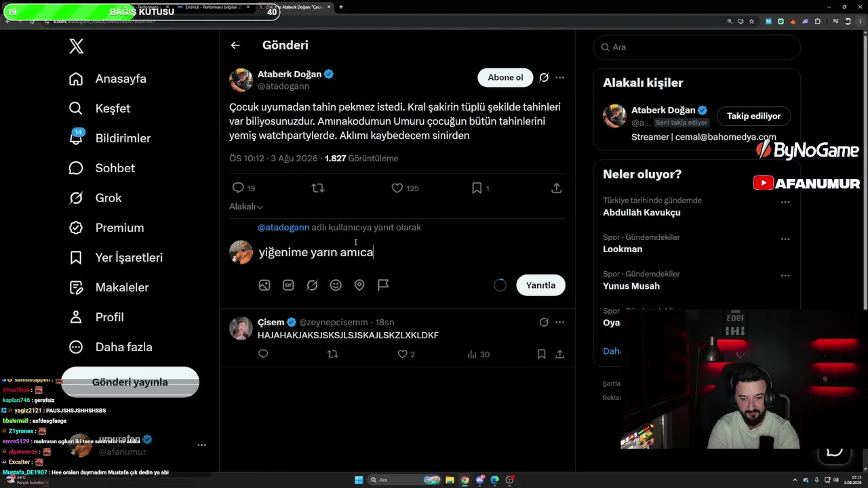Screen dimensions: 868x488
Task: Click the Abone ol button
Action: coord(505,77)
